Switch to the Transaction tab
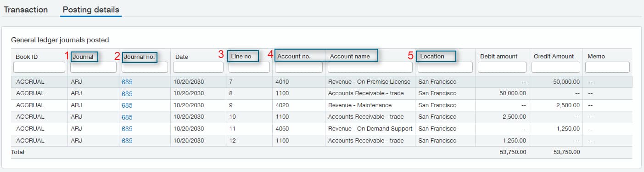 (x=26, y=9)
